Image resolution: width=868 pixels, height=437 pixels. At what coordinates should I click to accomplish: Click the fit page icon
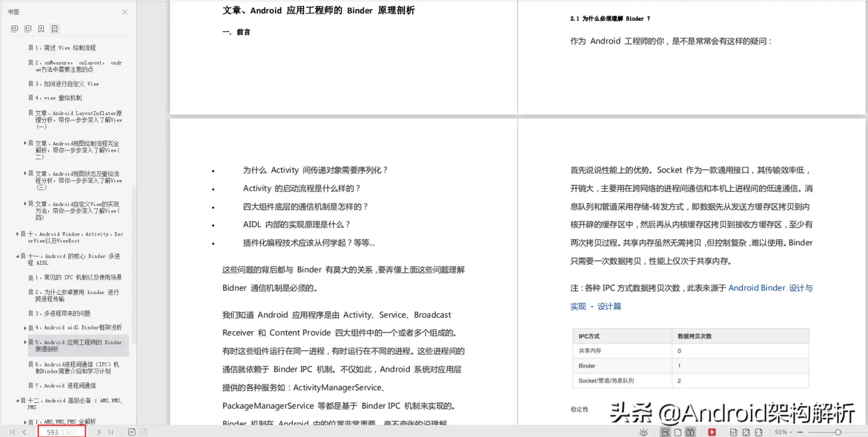click(746, 432)
